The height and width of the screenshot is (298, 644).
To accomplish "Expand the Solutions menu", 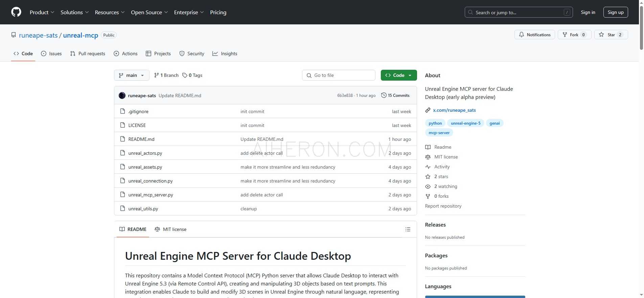I will coord(74,12).
